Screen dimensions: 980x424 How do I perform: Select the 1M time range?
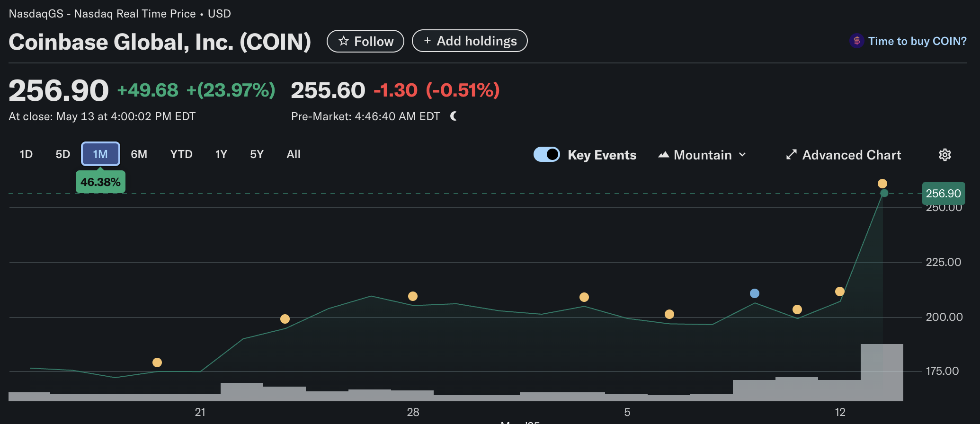(100, 154)
